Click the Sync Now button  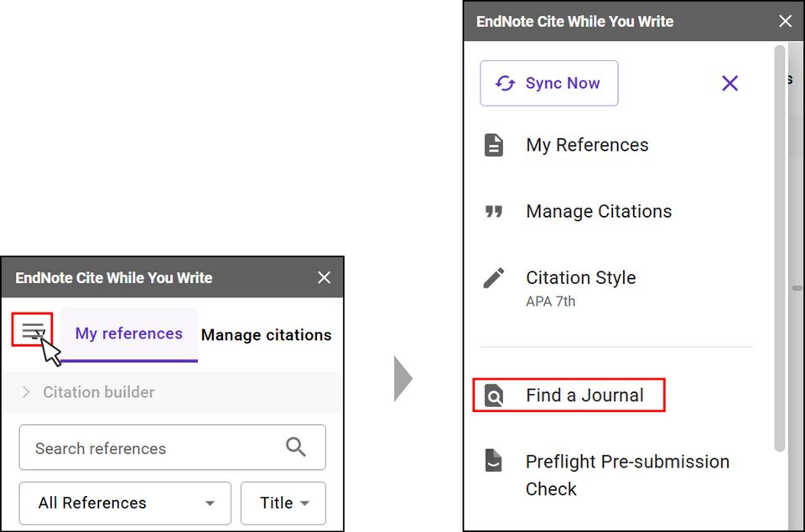(548, 83)
